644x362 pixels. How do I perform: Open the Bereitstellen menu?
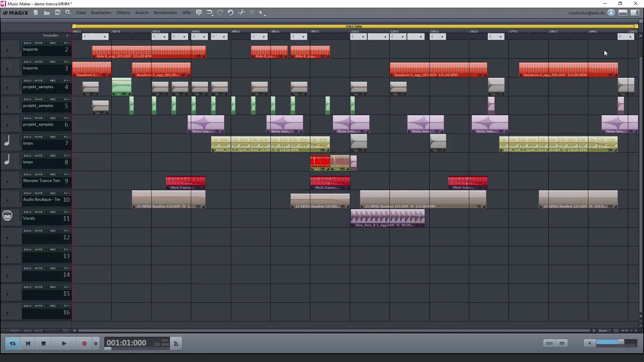tap(165, 13)
